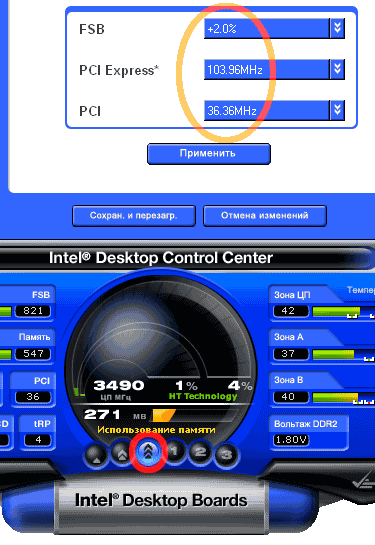The image size is (375, 545).
Task: Click the Отмена изменений button
Action: point(265,215)
